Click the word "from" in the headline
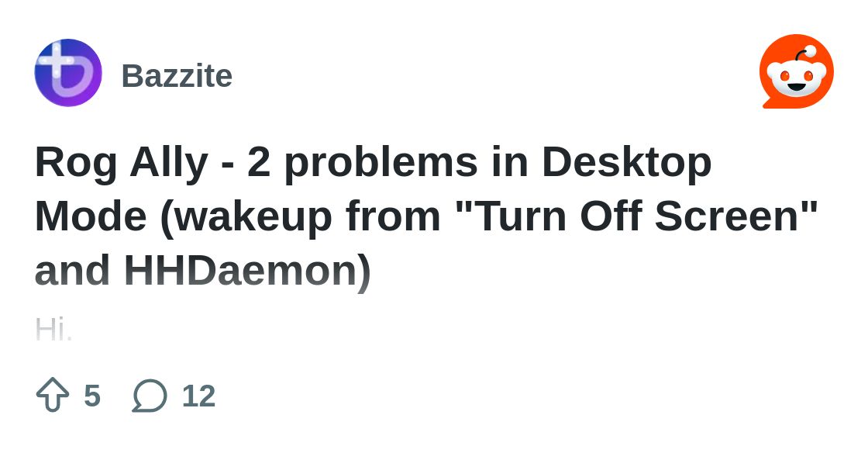The image size is (868, 453). (x=393, y=216)
